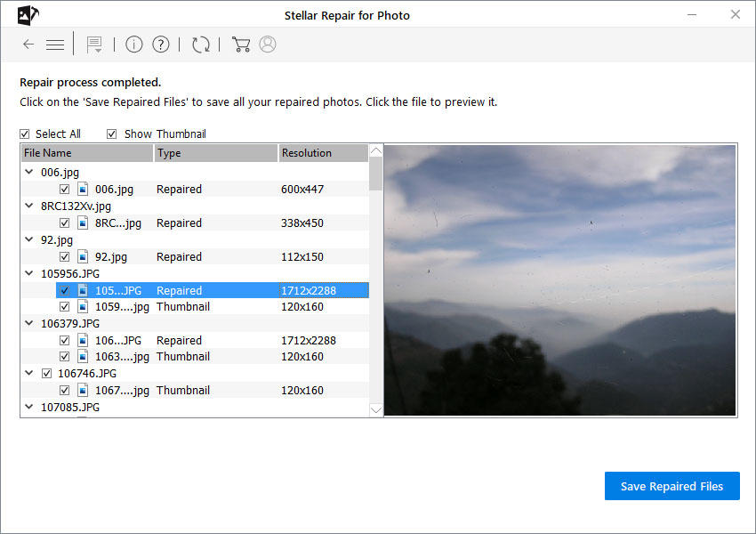Image resolution: width=756 pixels, height=534 pixels.
Task: Uncheck the Select All checkbox
Action: click(x=24, y=133)
